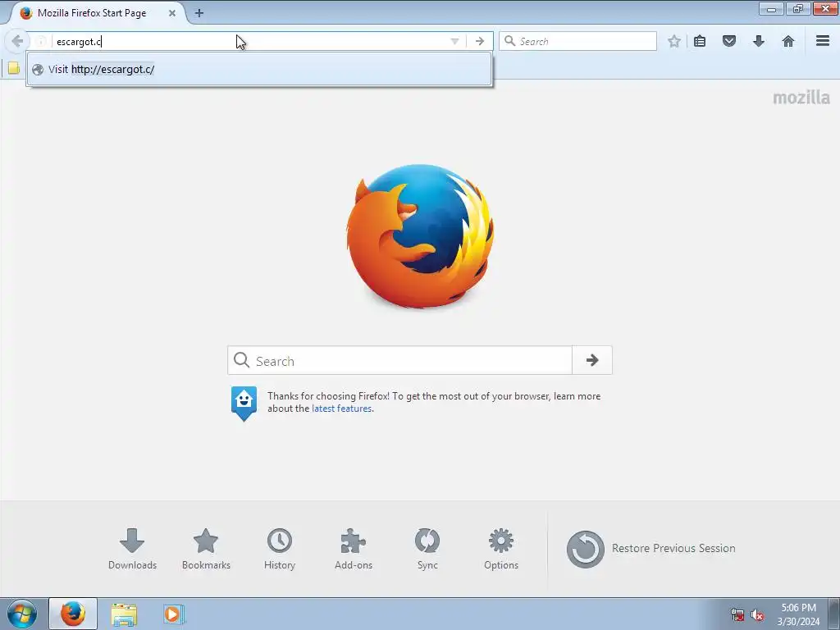The image size is (840, 630).
Task: Show bookmarks list icon in the toolbar
Action: [700, 41]
